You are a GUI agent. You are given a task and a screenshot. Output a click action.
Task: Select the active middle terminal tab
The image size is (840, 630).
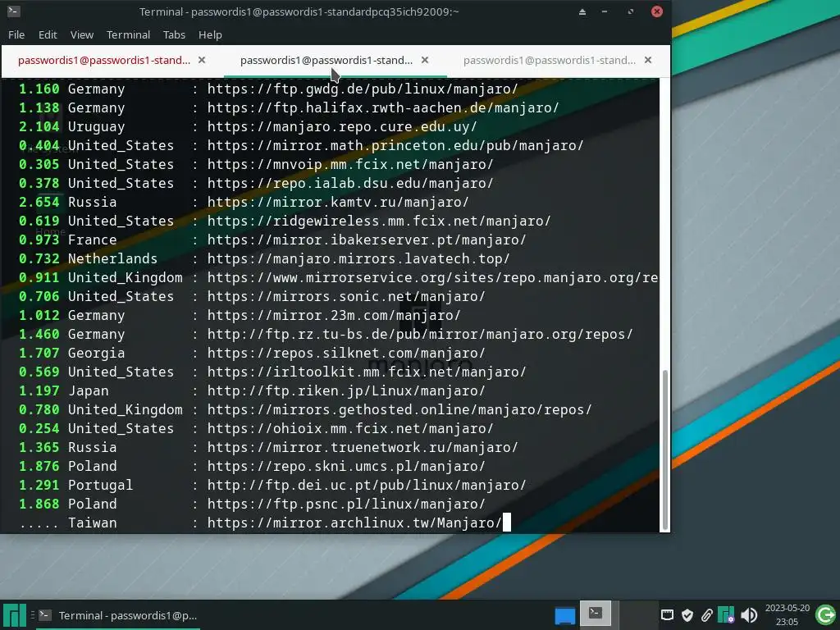(x=326, y=61)
